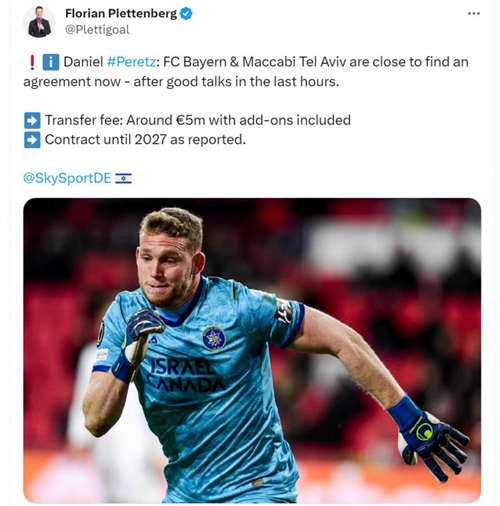Click the ISRAEL CANADA sponsor text on shirt
Screen dimensions: 500x506
[x=187, y=376]
